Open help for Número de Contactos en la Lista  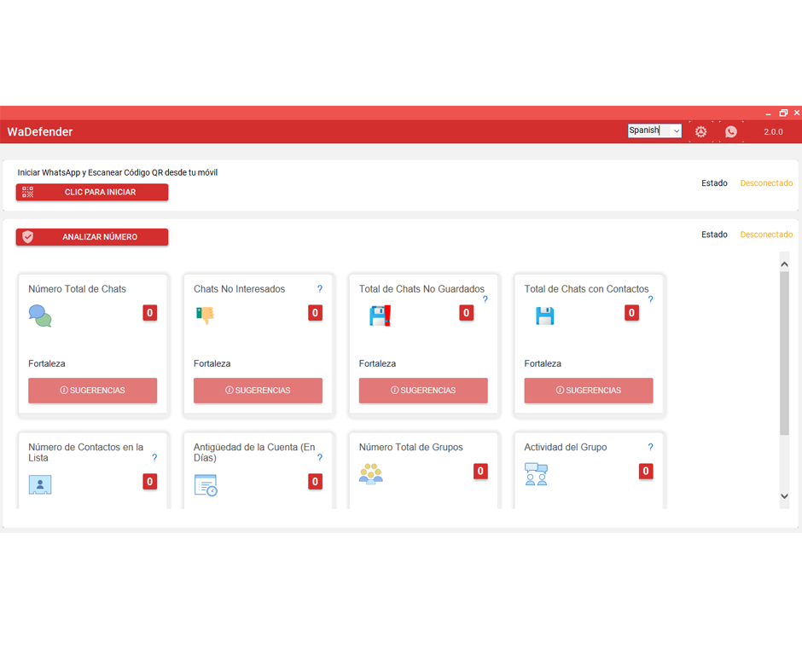tap(154, 458)
